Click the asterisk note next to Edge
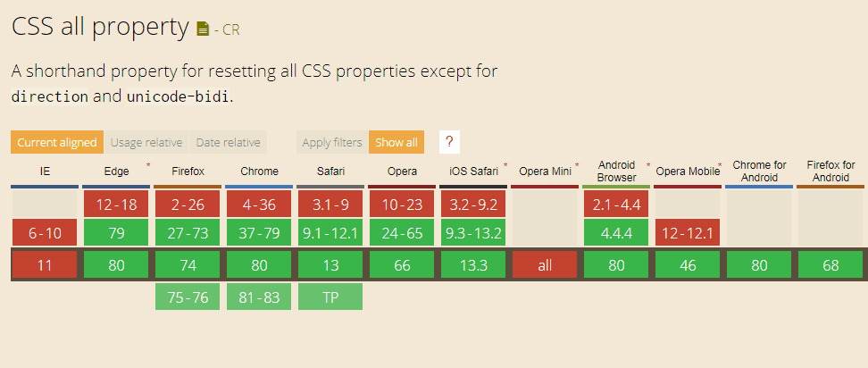 [147, 166]
